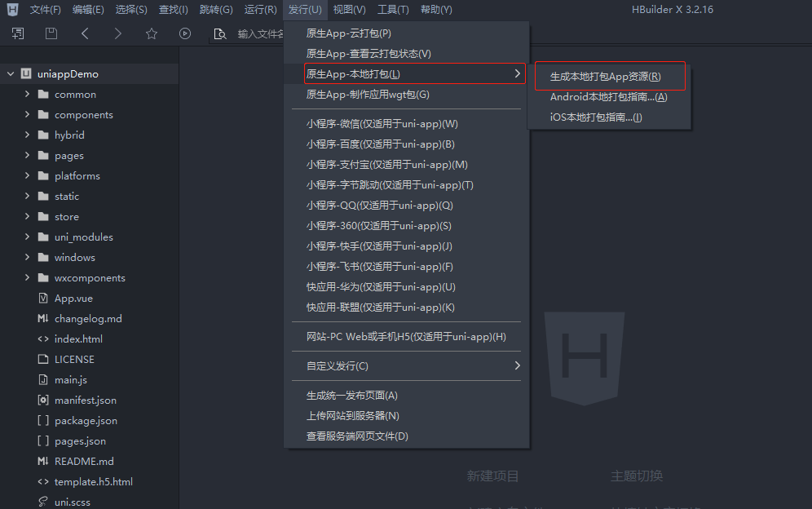Open the 自定义发行(C) submenu arrow
812x509 pixels.
(x=517, y=366)
